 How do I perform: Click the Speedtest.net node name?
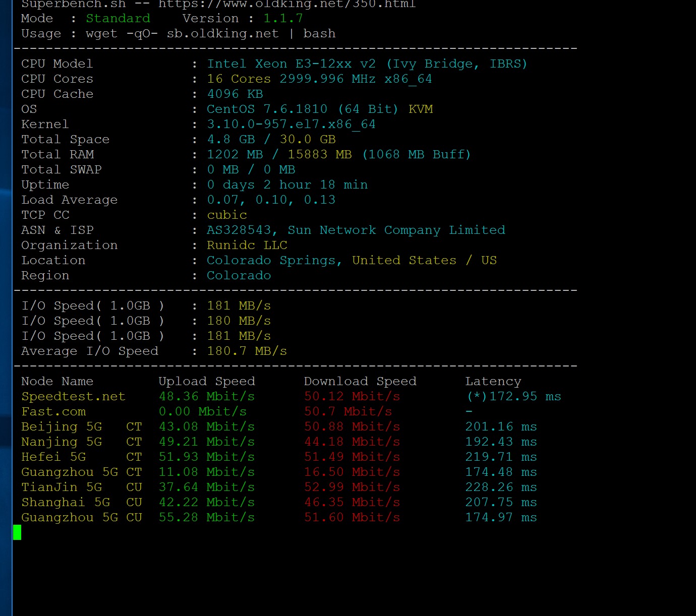click(74, 397)
